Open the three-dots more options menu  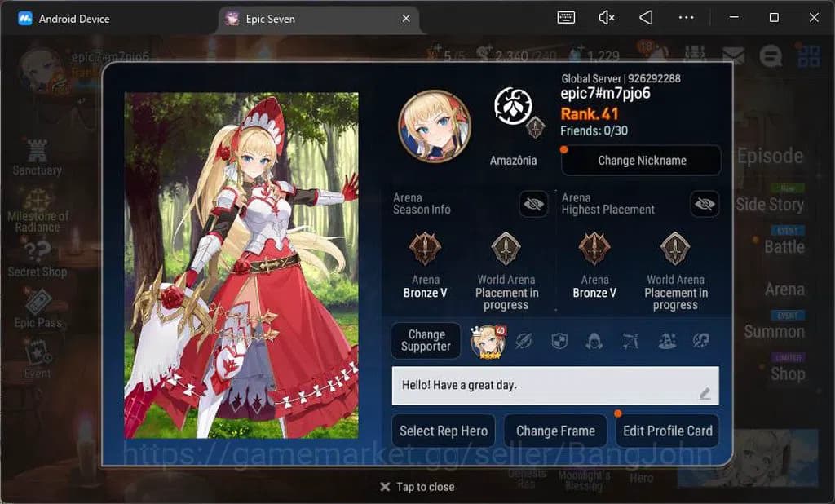click(686, 18)
